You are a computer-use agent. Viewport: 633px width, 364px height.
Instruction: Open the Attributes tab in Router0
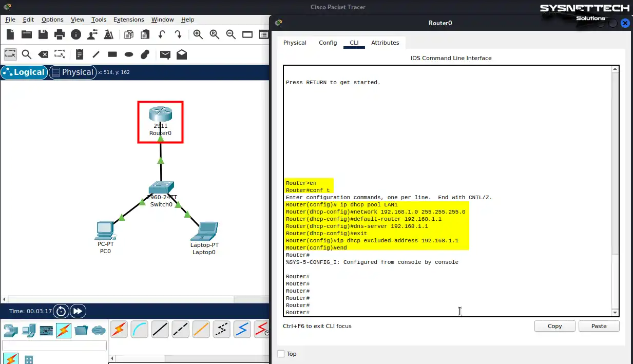coord(385,43)
